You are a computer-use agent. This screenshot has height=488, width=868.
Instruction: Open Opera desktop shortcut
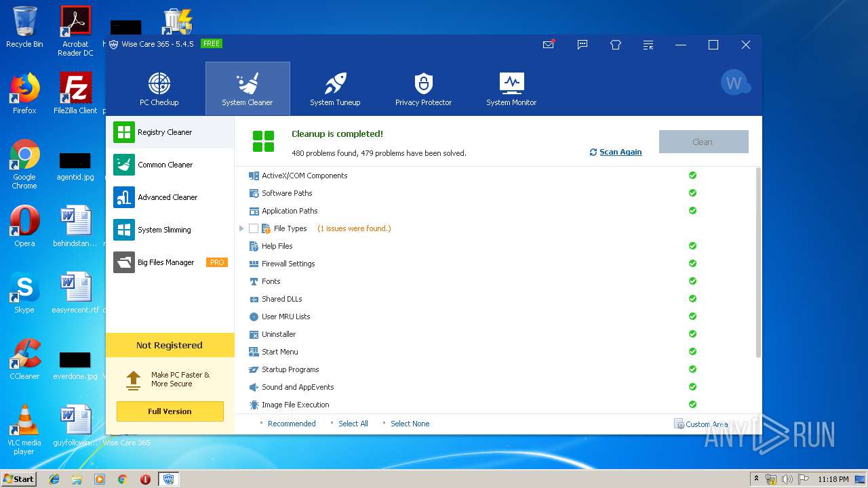click(24, 226)
